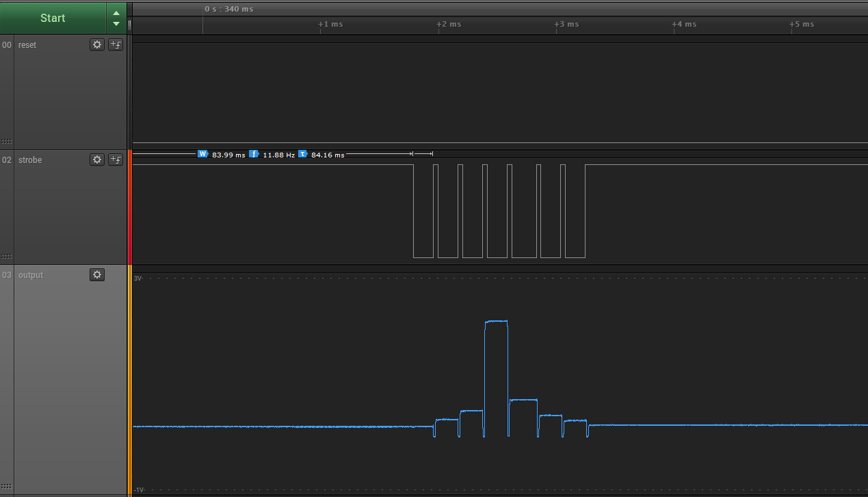Image resolution: width=868 pixels, height=497 pixels.
Task: Click the 11.88 Hz frequency value
Action: click(279, 155)
